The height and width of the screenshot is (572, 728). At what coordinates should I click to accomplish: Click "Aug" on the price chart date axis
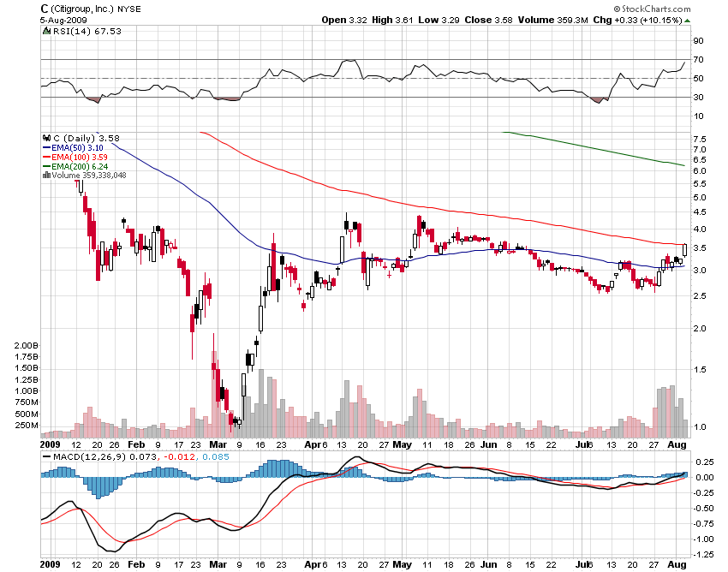[677, 444]
